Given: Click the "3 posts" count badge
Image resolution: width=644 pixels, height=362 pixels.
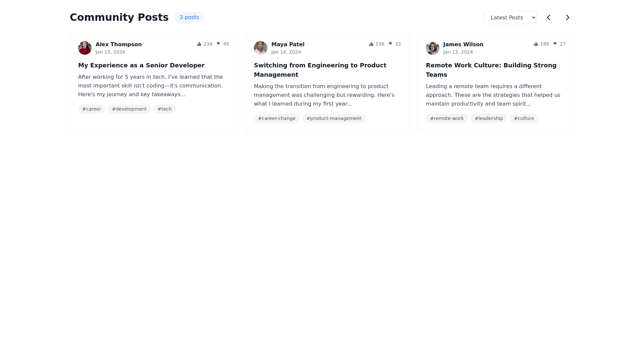Looking at the screenshot, I should click(189, 17).
